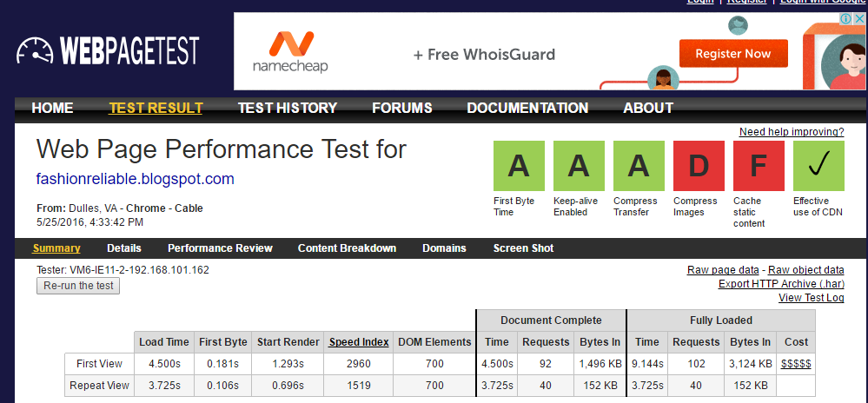Click the First Byte Time grade A box
Image resolution: width=868 pixels, height=403 pixels.
coord(519,166)
